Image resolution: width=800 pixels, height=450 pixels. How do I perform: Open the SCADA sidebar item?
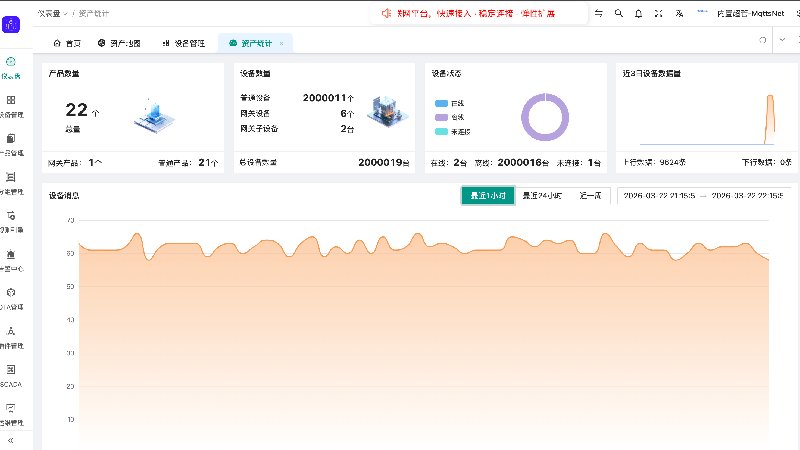coord(11,376)
